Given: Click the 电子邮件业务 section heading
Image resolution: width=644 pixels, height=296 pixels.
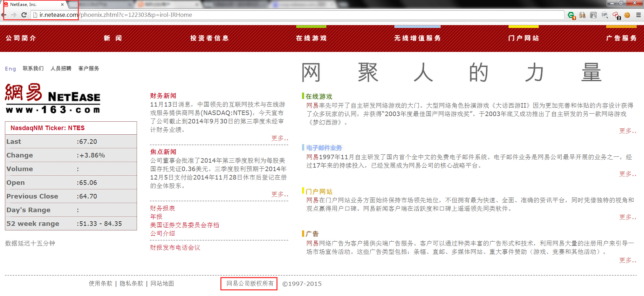Looking at the screenshot, I should (x=324, y=148).
